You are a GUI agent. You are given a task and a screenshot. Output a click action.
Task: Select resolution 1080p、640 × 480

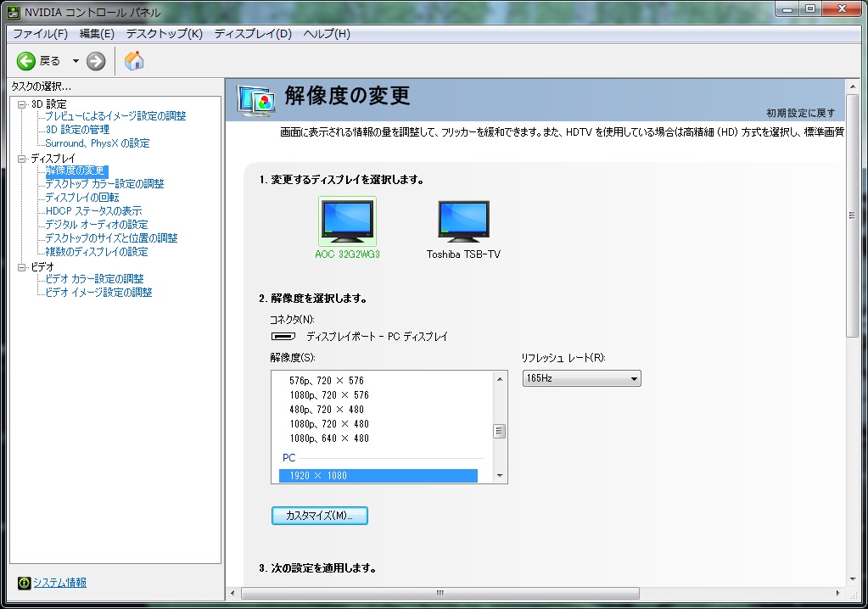point(329,438)
